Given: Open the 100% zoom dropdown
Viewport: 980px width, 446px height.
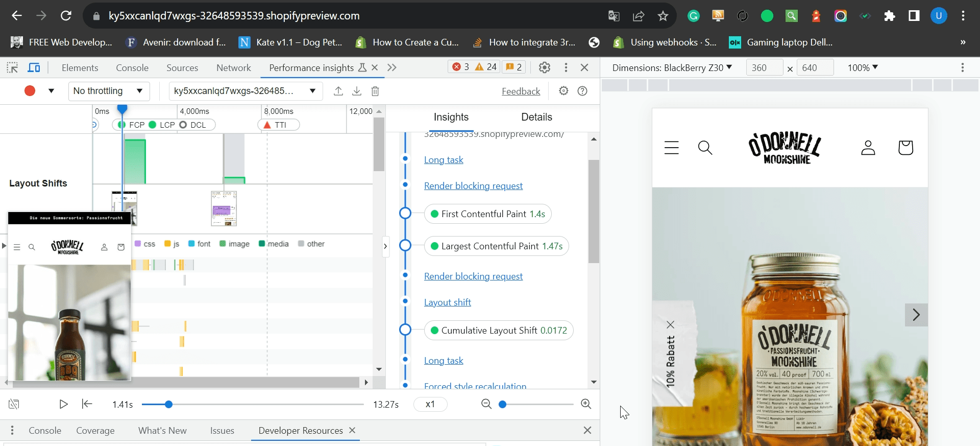Looking at the screenshot, I should pos(863,67).
